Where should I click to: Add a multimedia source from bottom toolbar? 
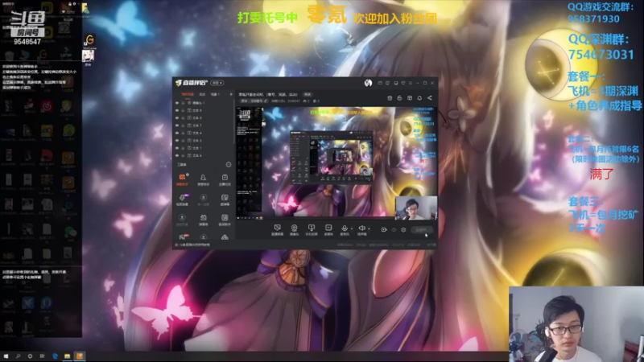328,229
